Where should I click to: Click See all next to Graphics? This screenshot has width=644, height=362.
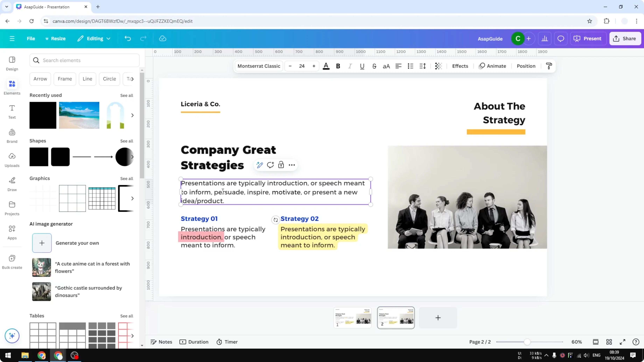pyautogui.click(x=127, y=178)
